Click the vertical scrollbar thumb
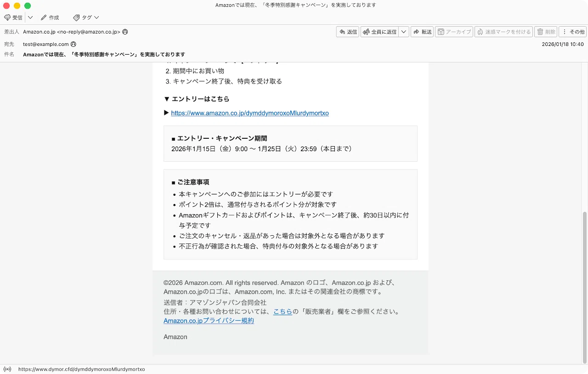The width and height of the screenshot is (588, 374). [x=585, y=287]
